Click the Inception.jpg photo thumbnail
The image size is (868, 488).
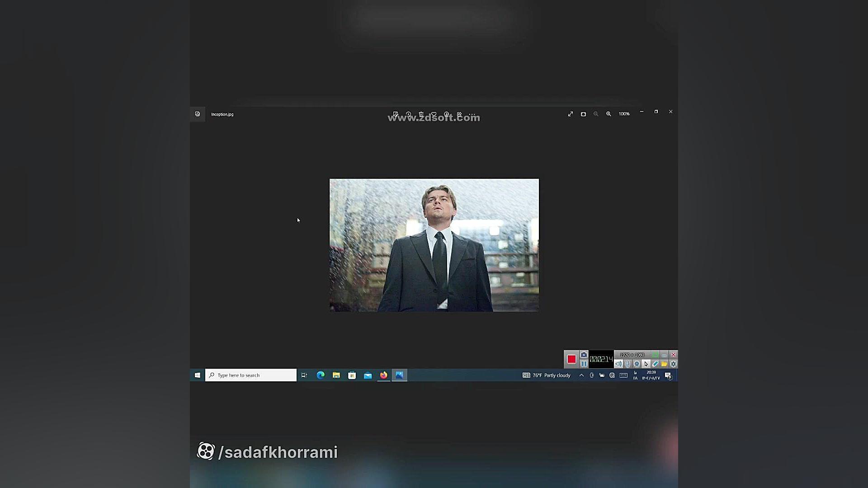(434, 245)
